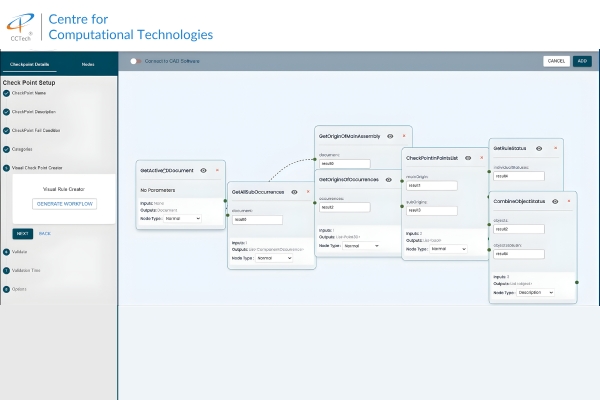The width and height of the screenshot is (600, 400).
Task: Switch to the Nodes tab
Action: [x=89, y=62]
